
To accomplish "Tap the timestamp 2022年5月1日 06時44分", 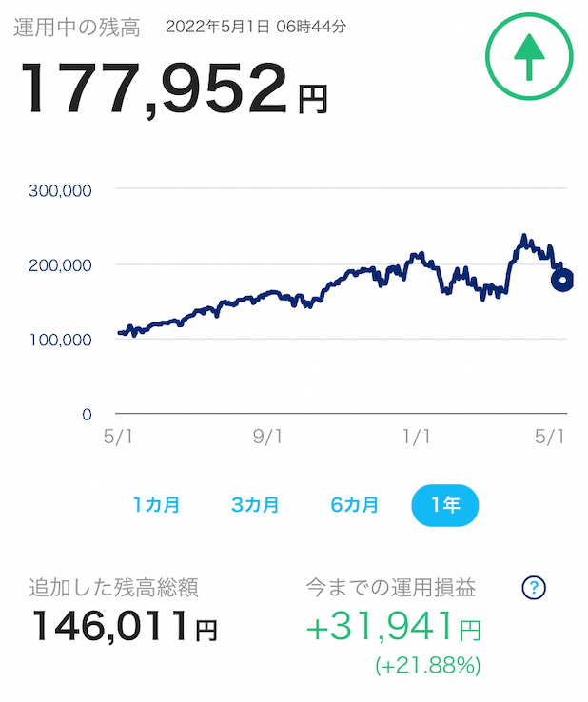I will coord(256,27).
